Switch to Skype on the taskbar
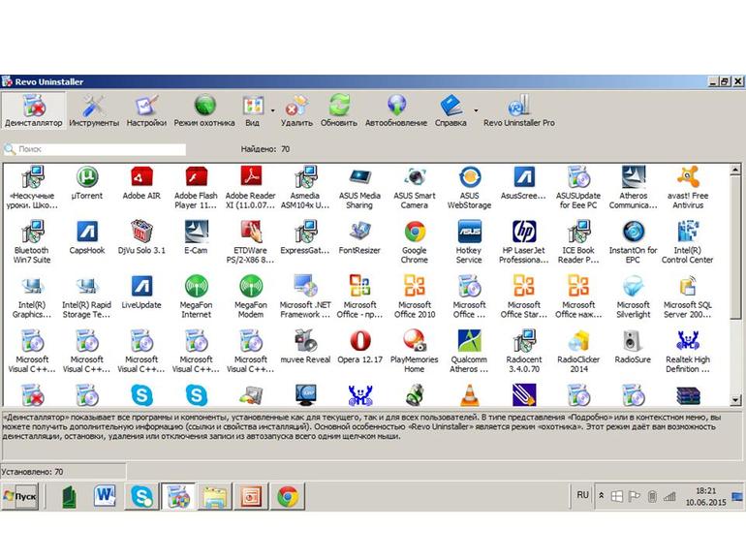This screenshot has width=746, height=560. coord(141,496)
